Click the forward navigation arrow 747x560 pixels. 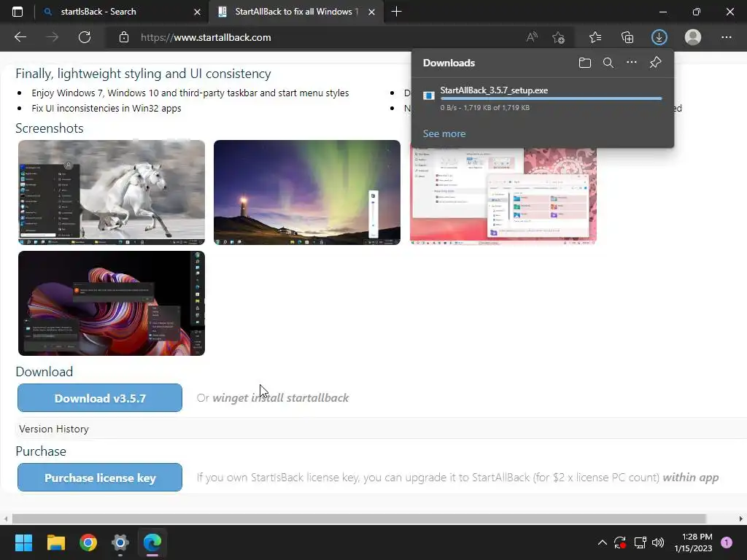pyautogui.click(x=53, y=37)
